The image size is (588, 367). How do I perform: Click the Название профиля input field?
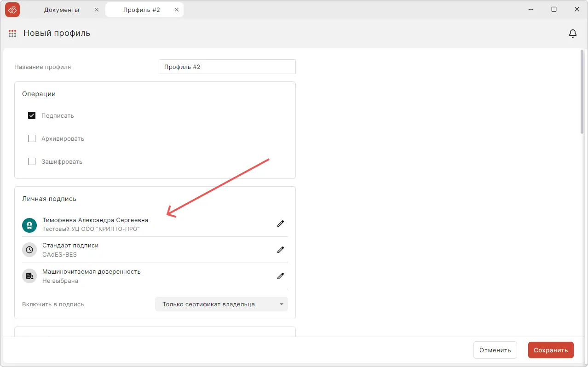227,67
